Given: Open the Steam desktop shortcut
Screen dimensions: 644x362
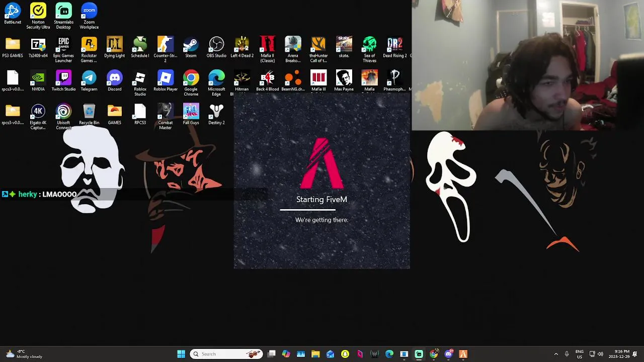Looking at the screenshot, I should click(191, 47).
